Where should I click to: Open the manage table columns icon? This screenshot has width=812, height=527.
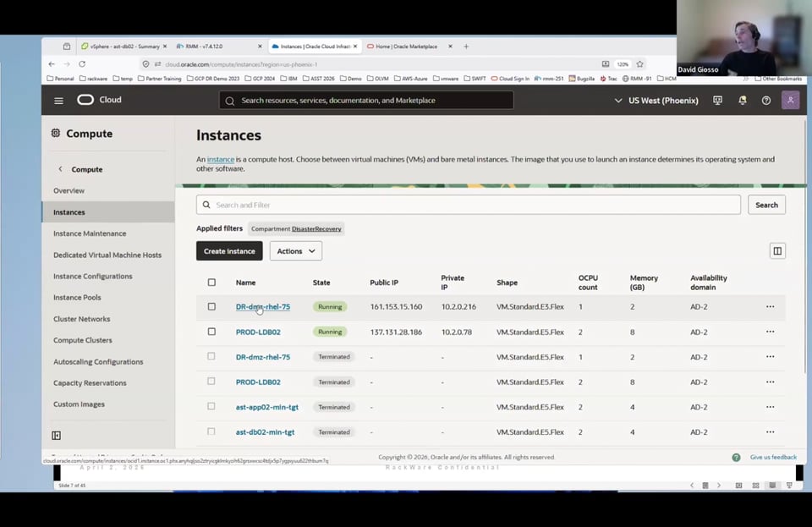(777, 251)
